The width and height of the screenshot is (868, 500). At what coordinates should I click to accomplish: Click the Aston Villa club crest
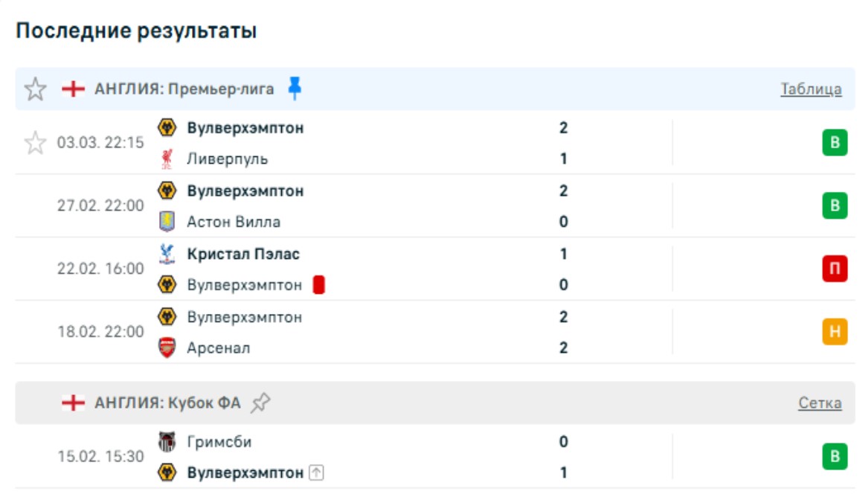(x=167, y=222)
